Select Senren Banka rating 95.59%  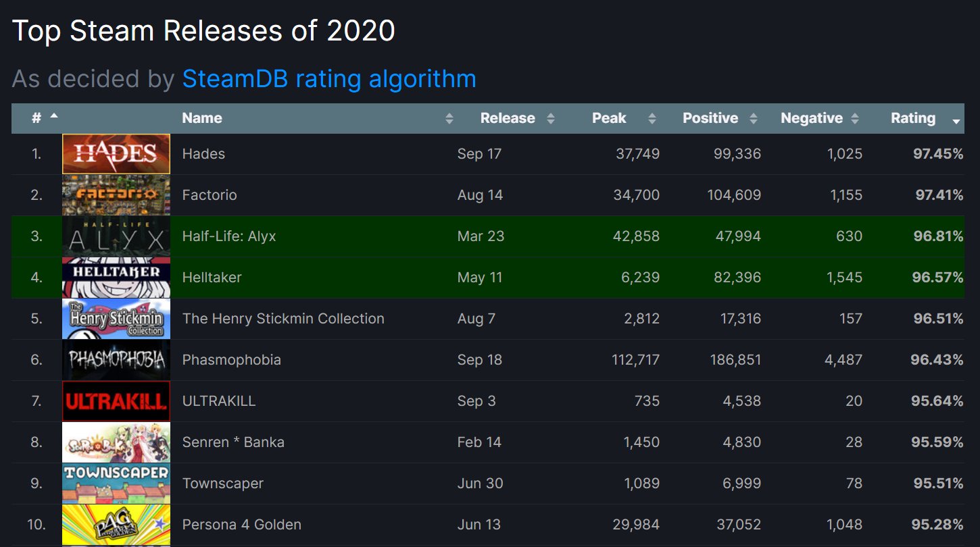click(x=937, y=442)
